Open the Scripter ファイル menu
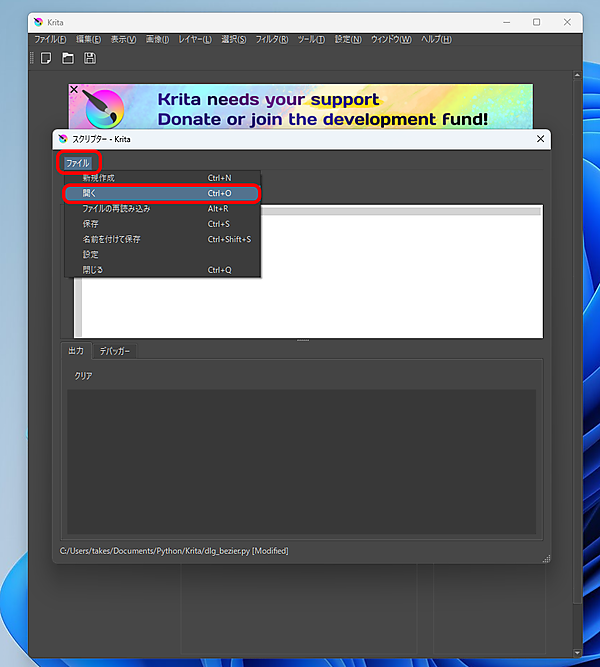 tap(77, 162)
